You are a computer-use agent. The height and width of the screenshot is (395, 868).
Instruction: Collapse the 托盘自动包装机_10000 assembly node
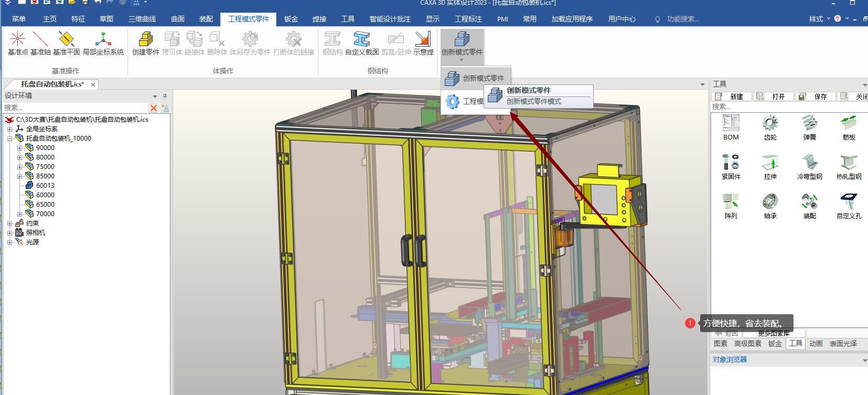(x=9, y=138)
